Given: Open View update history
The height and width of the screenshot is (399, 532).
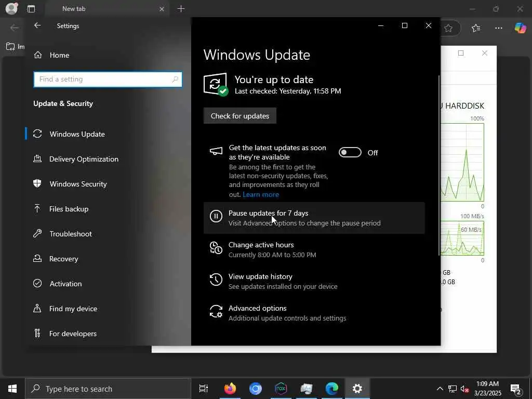Looking at the screenshot, I should point(314,281).
